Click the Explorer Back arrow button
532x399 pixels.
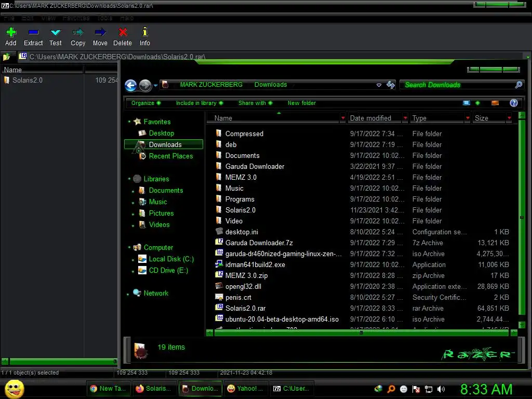130,85
